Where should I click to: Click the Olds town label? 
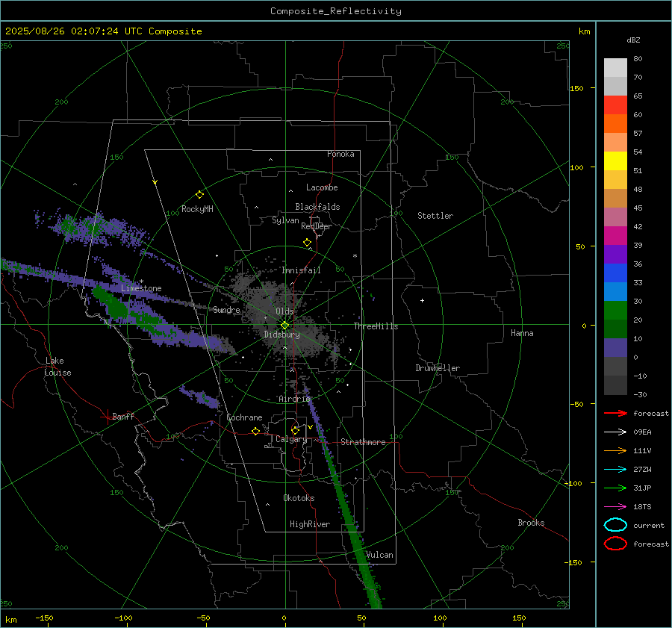coord(284,311)
